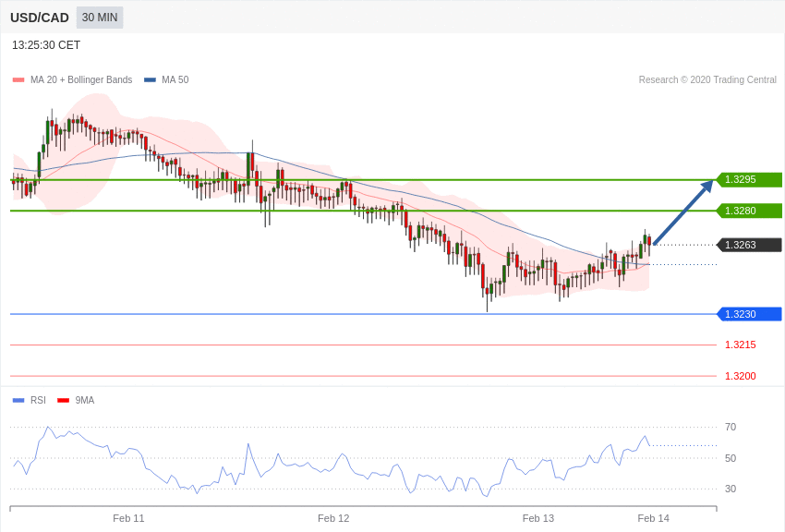The image size is (785, 532).
Task: Click the RSI 50 level label
Action: [731, 458]
